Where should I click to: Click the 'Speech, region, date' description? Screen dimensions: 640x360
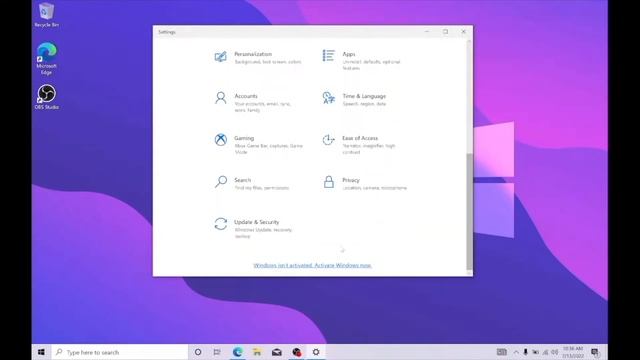pos(364,104)
